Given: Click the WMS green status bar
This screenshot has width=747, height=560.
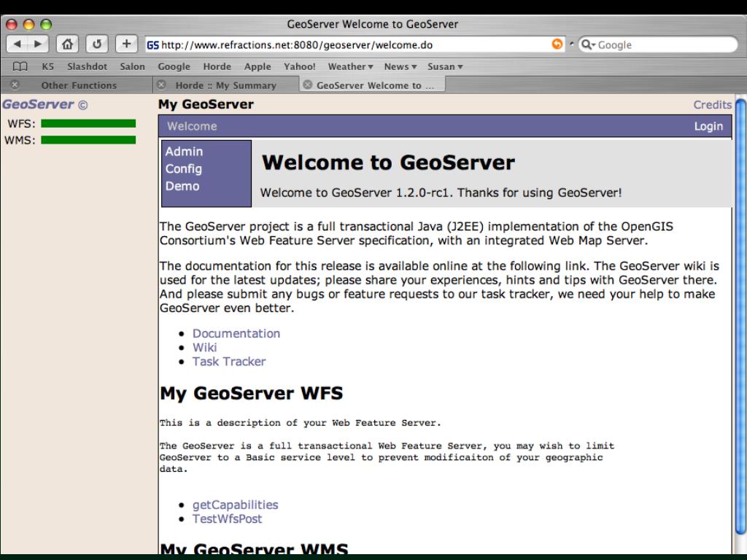Looking at the screenshot, I should (88, 140).
